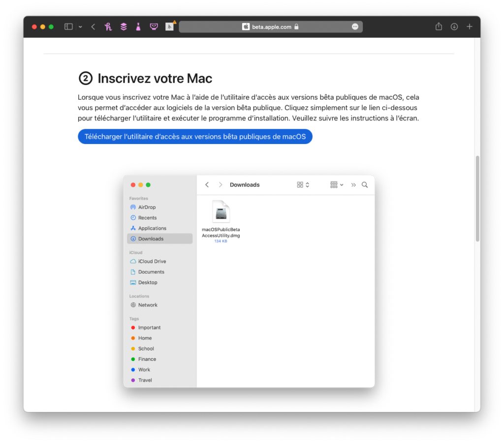This screenshot has width=504, height=443.
Task: Click the cursor extension icon with warning badge
Action: tap(170, 27)
